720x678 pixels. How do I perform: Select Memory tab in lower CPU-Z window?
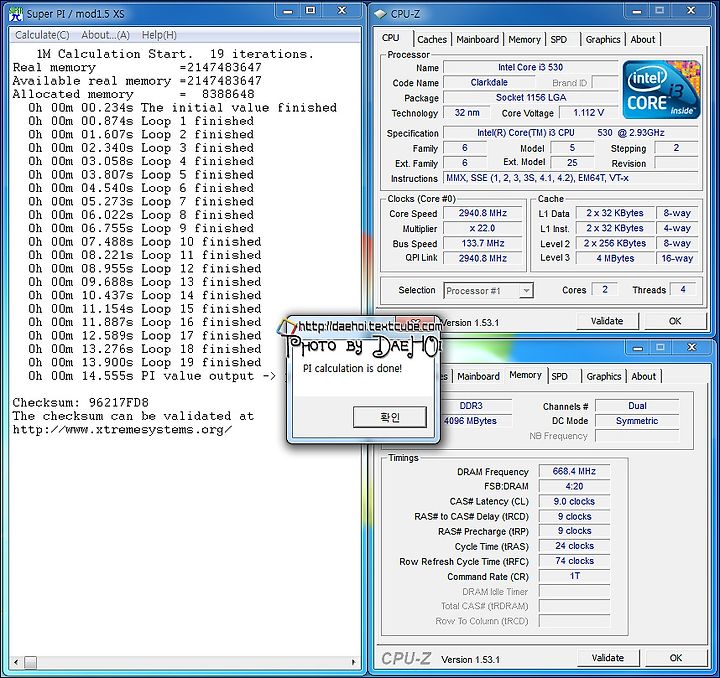click(525, 375)
